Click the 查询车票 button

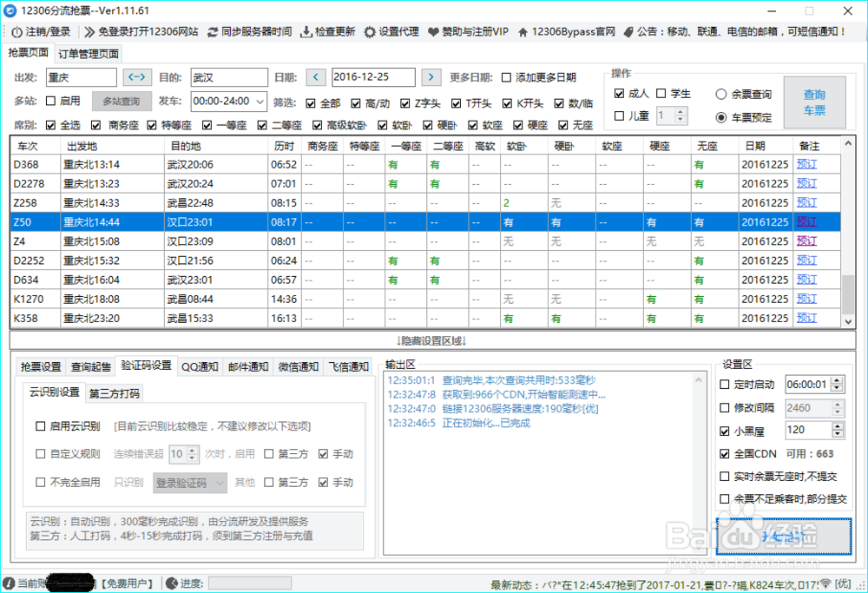click(814, 102)
